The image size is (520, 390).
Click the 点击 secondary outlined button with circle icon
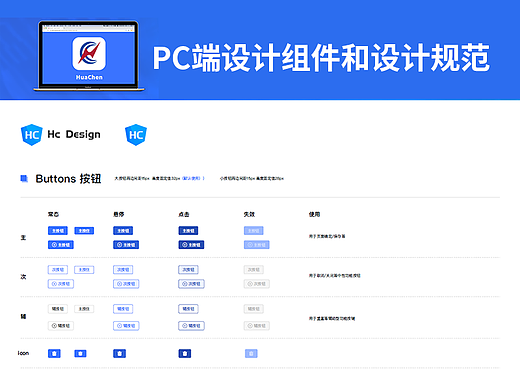191,284
